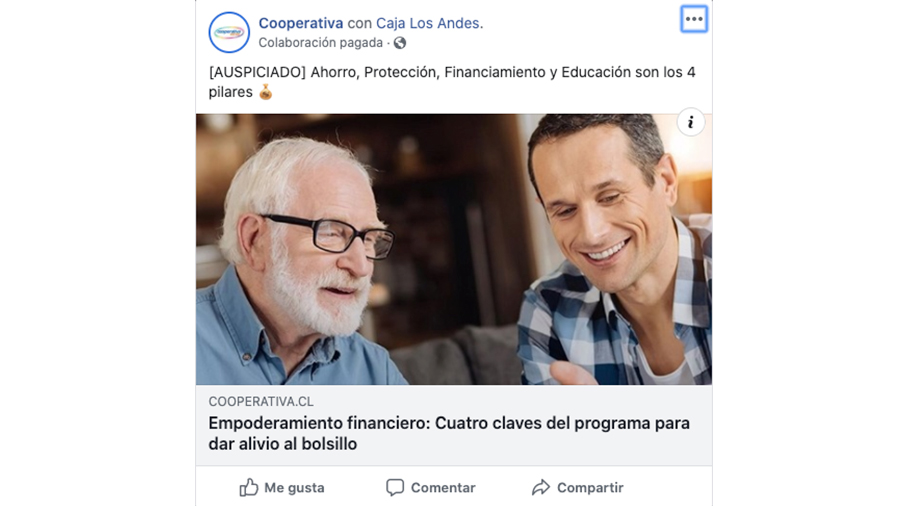Viewport: 900px width, 506px height.
Task: Open the Empoderamiento financiero article headline
Action: pos(449,433)
